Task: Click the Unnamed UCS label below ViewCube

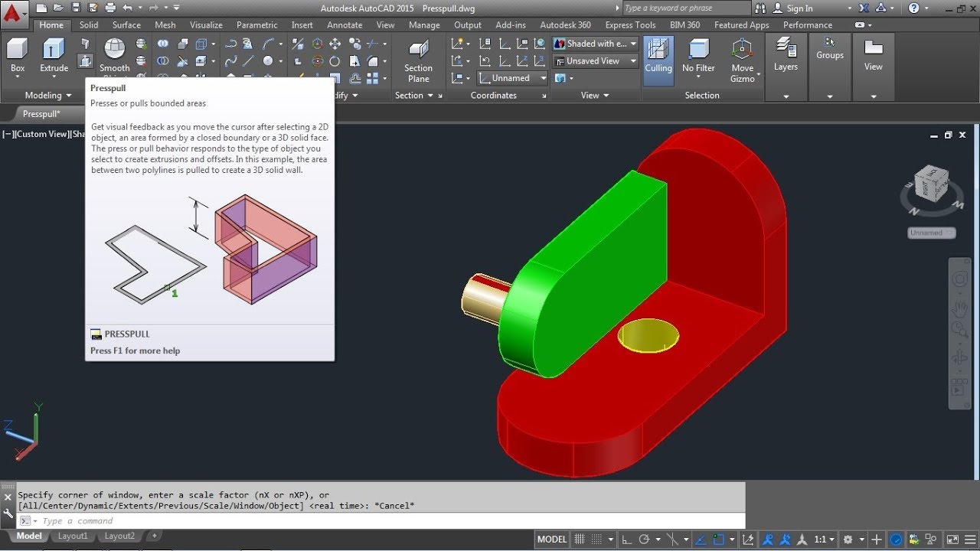Action: (x=932, y=233)
